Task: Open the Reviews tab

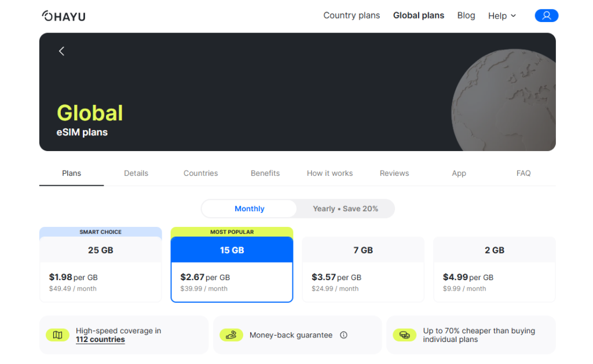Action: 394,173
